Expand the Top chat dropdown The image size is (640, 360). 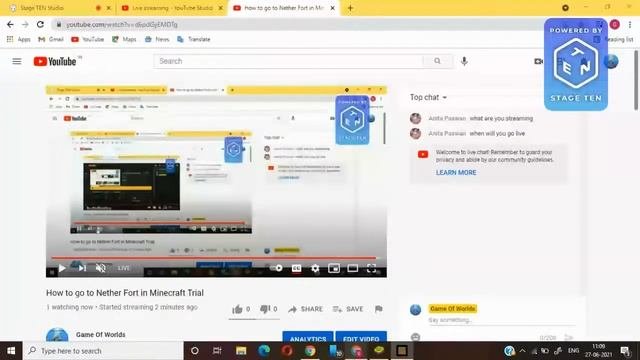pos(428,98)
